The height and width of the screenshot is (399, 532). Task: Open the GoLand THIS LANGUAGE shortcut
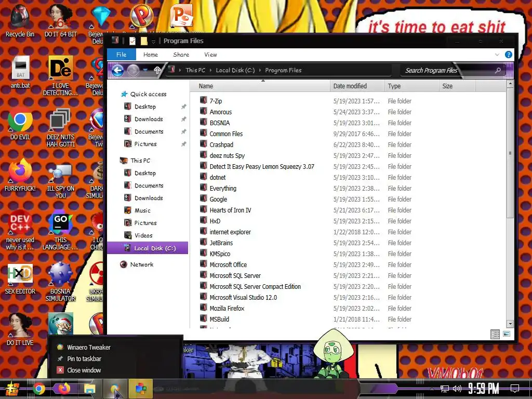point(60,231)
